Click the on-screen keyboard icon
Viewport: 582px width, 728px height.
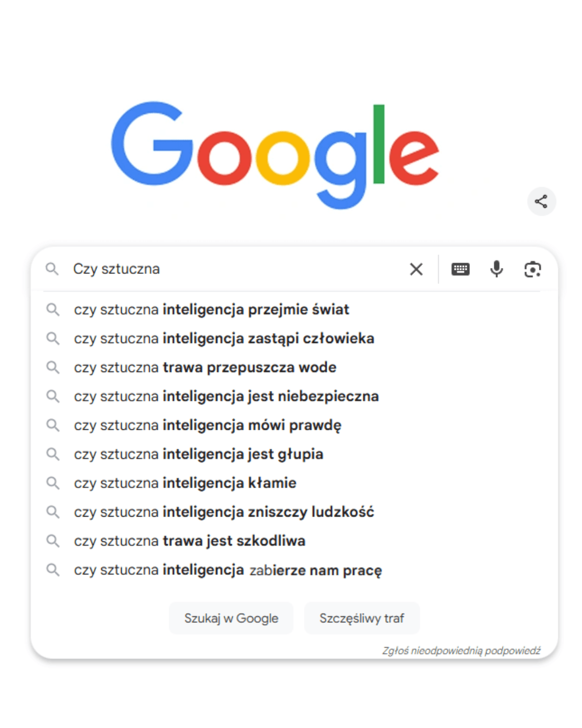[x=461, y=269]
